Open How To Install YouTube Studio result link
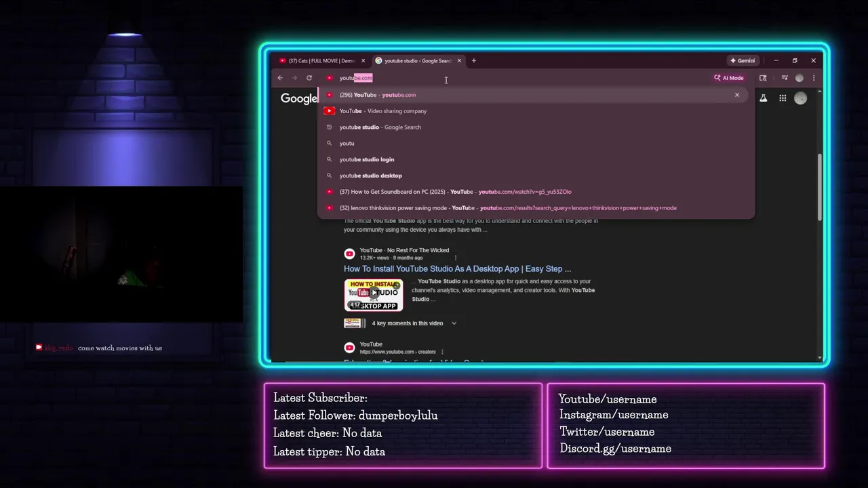868x488 pixels. 457,269
